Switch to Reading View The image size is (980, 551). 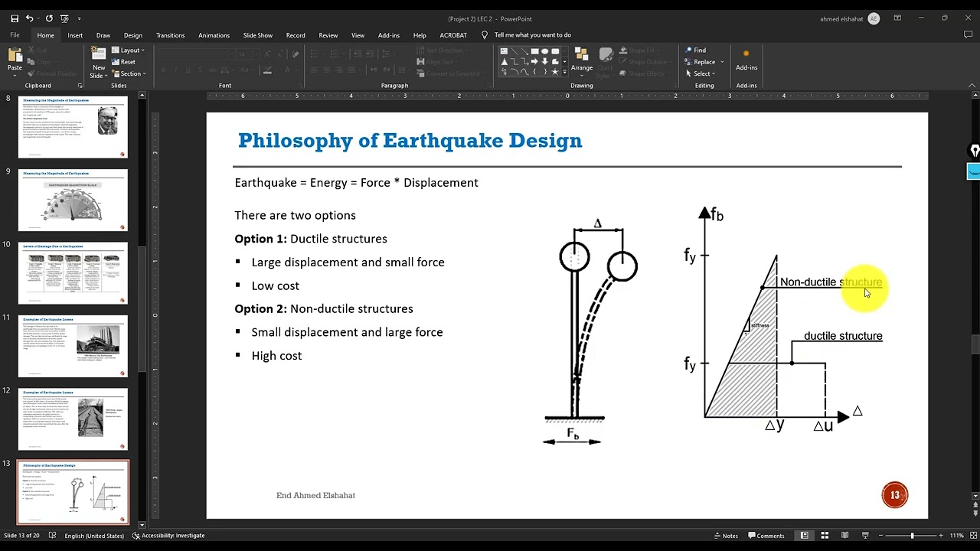tap(845, 536)
